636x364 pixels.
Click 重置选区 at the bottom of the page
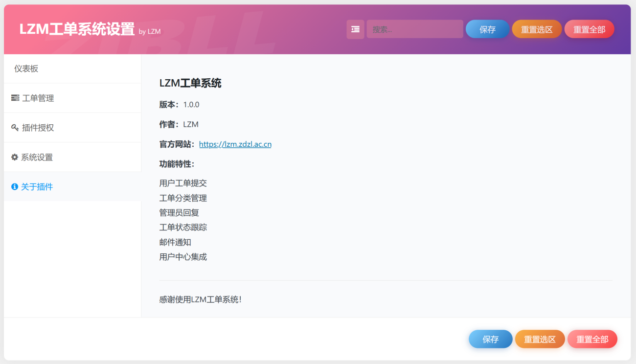(x=540, y=339)
